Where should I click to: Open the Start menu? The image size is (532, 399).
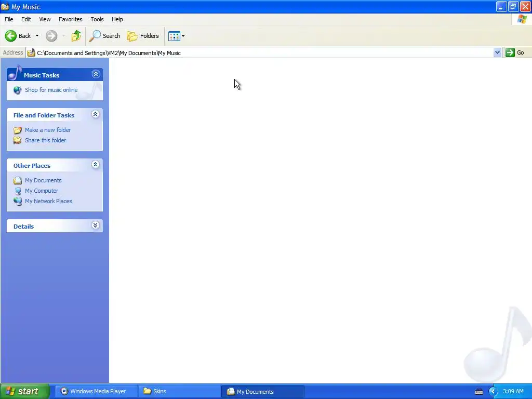point(24,391)
